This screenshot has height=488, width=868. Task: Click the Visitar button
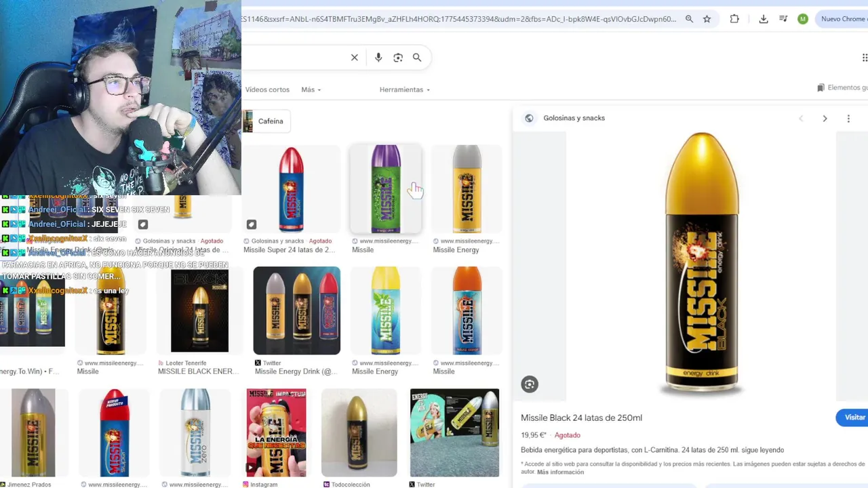(852, 418)
